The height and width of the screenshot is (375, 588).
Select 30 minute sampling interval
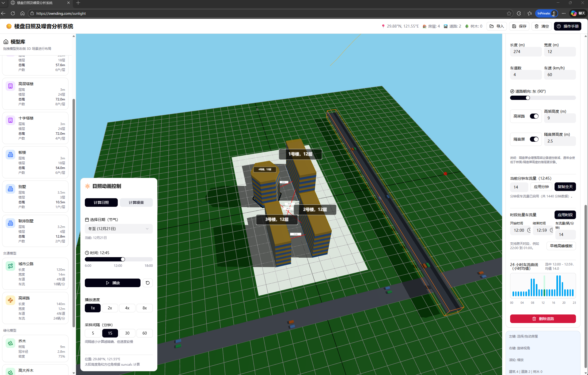pos(127,333)
